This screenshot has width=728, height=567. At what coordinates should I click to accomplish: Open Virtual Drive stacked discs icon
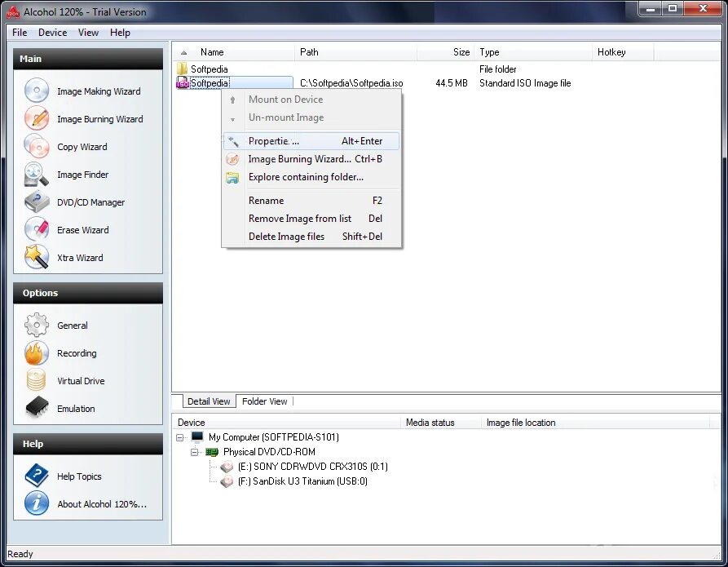pos(37,380)
